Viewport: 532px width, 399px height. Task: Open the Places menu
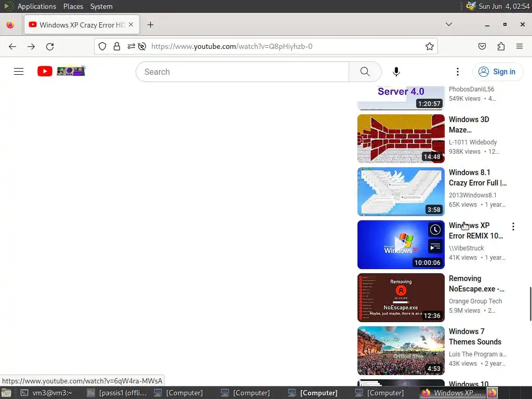[x=73, y=6]
